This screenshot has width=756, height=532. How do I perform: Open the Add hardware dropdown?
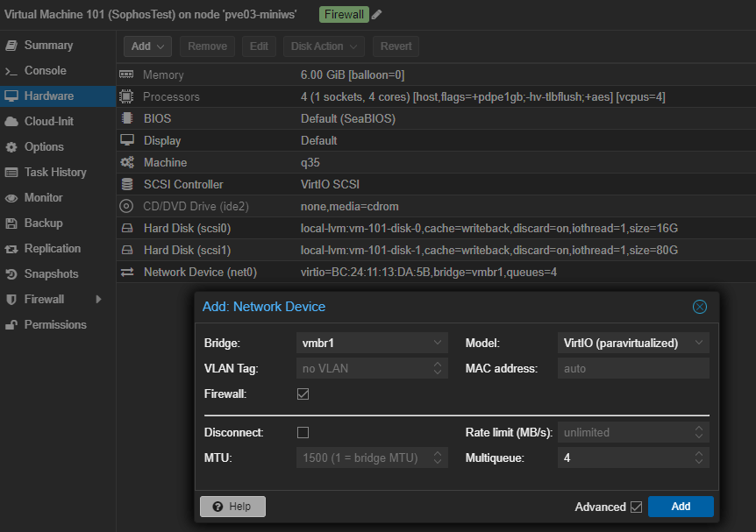147,46
